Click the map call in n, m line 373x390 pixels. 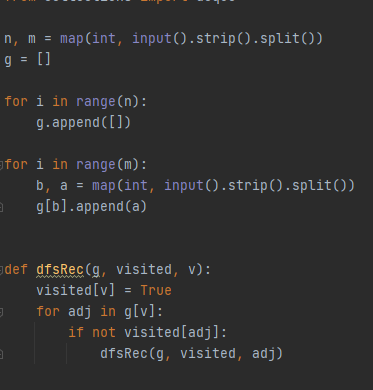72,39
